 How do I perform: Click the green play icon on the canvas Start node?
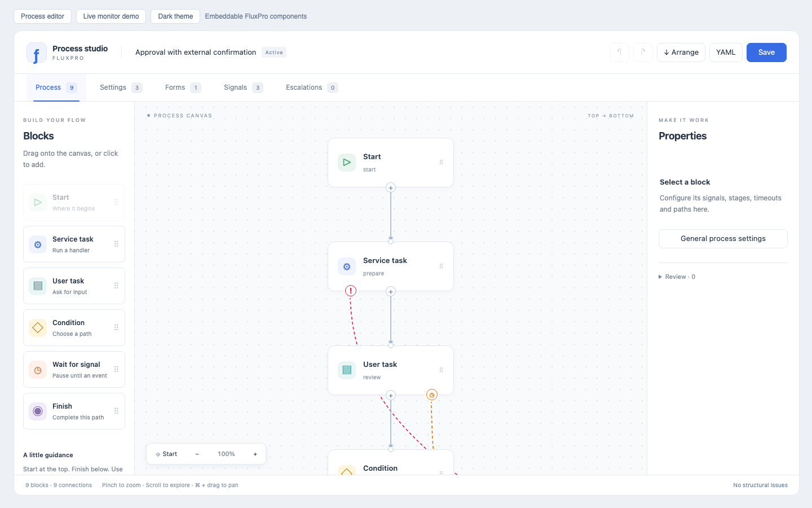point(347,163)
